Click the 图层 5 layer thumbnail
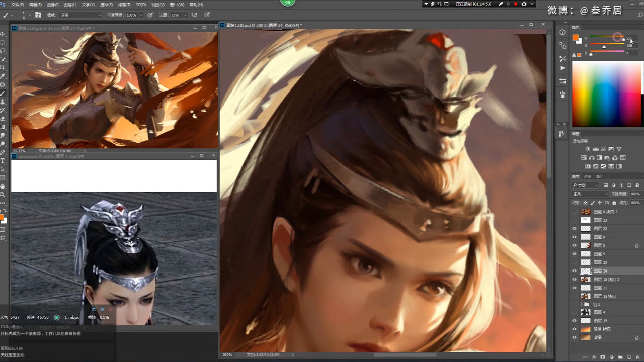Image resolution: width=644 pixels, height=362 pixels. 586,245
